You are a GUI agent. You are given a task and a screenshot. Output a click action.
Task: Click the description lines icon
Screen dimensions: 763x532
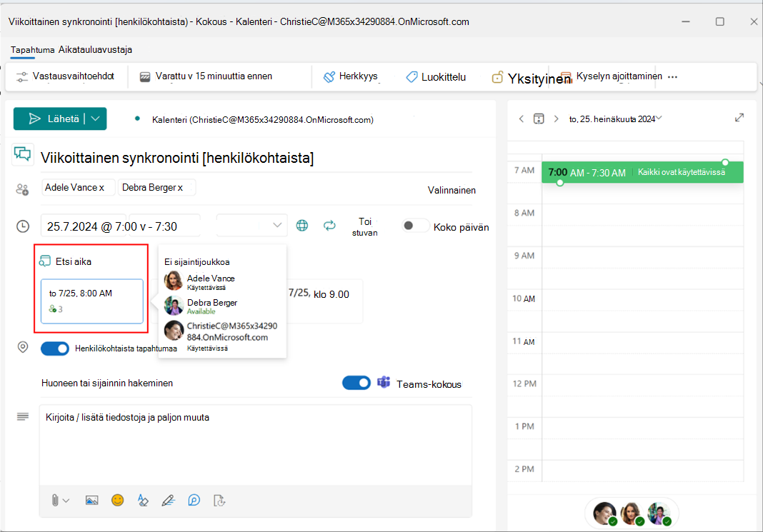click(23, 417)
